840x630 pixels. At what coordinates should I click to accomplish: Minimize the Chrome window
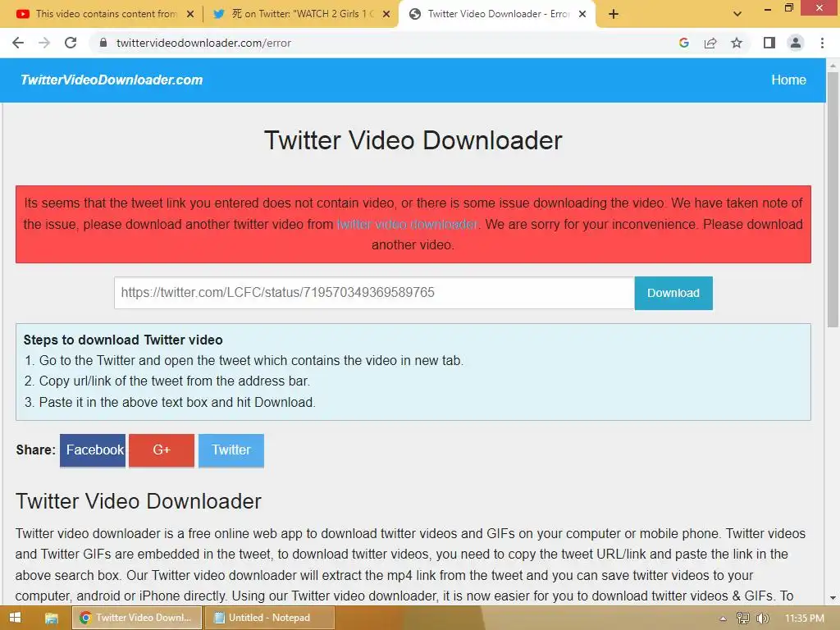tap(767, 8)
